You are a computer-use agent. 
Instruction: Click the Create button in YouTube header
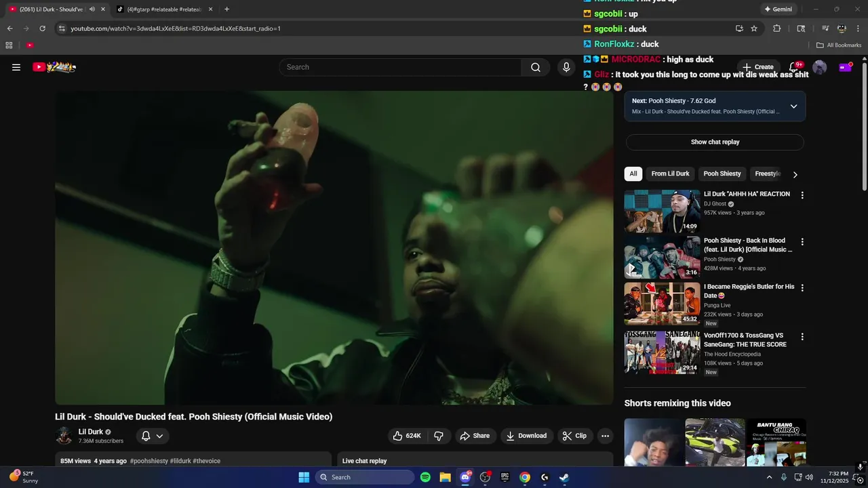(758, 67)
